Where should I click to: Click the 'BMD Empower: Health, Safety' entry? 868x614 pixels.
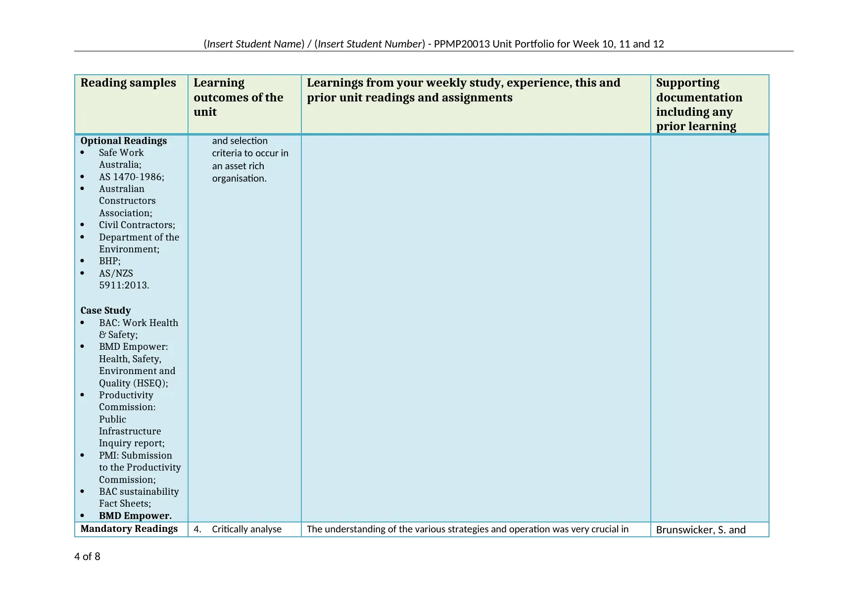coord(137,365)
